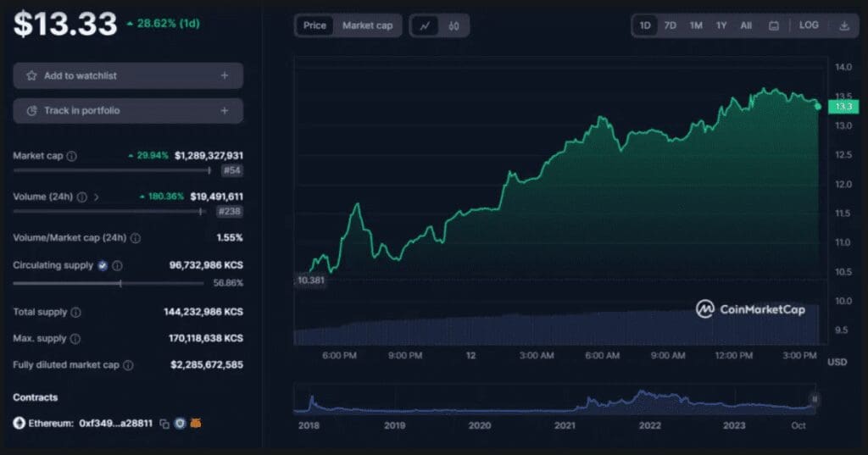The image size is (868, 455).
Task: Click the 10.381 starting price label
Action: pyautogui.click(x=311, y=280)
